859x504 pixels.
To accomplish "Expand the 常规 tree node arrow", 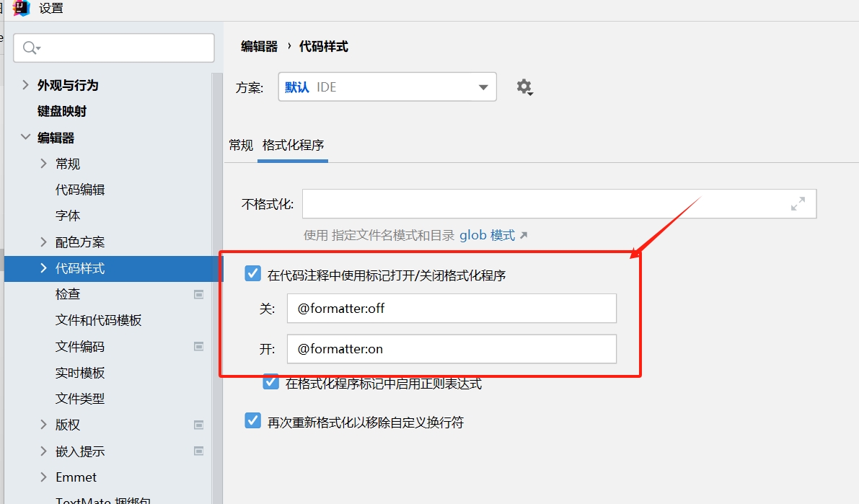I will pyautogui.click(x=43, y=163).
